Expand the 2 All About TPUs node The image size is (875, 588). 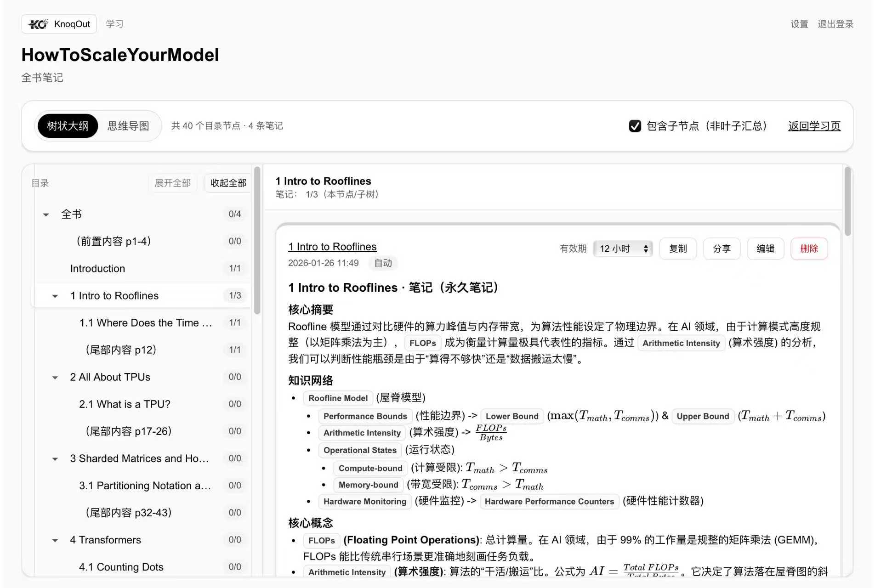pos(55,377)
